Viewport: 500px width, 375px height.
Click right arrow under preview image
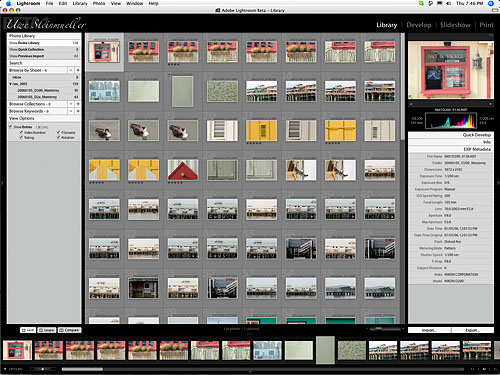491,104
